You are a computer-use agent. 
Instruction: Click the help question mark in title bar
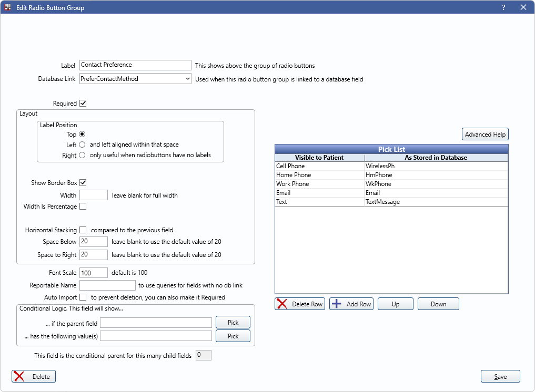coord(503,7)
